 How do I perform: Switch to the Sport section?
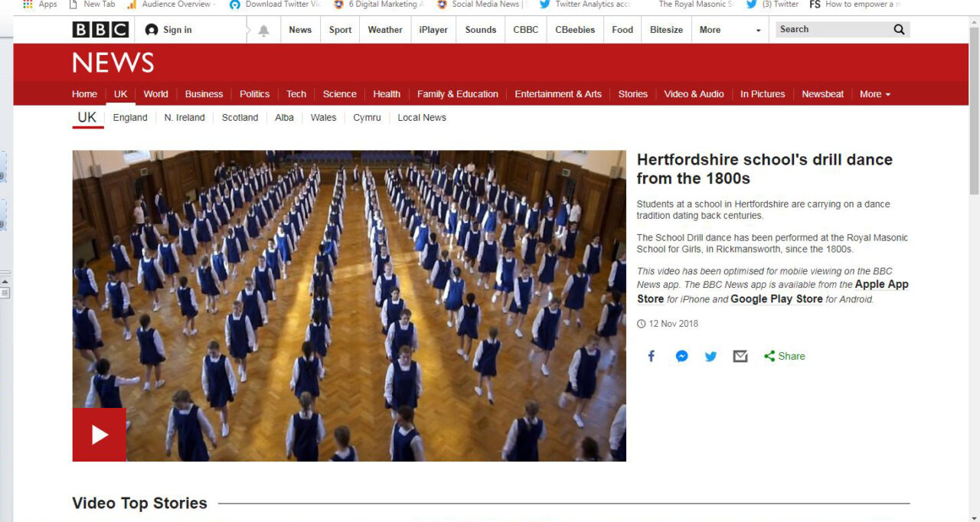coord(340,29)
